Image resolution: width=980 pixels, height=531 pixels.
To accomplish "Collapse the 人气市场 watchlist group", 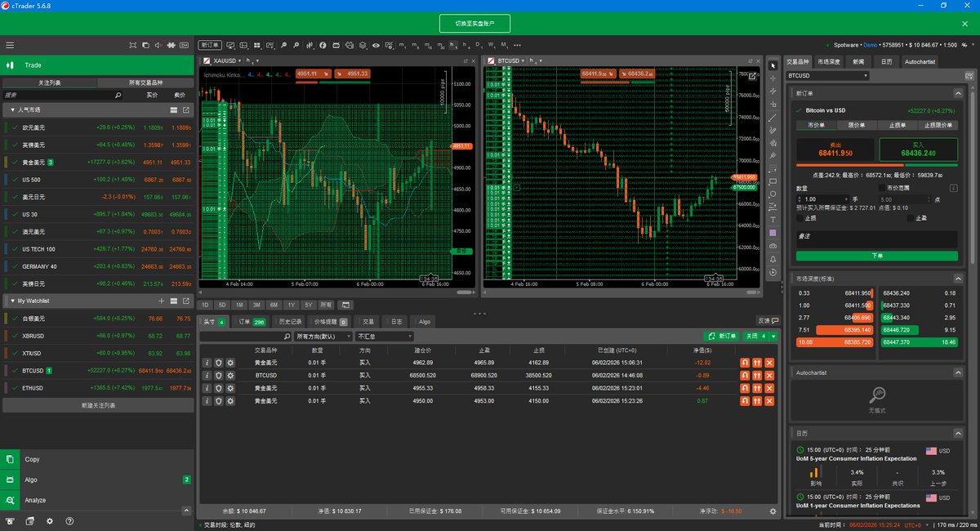I will coord(11,109).
